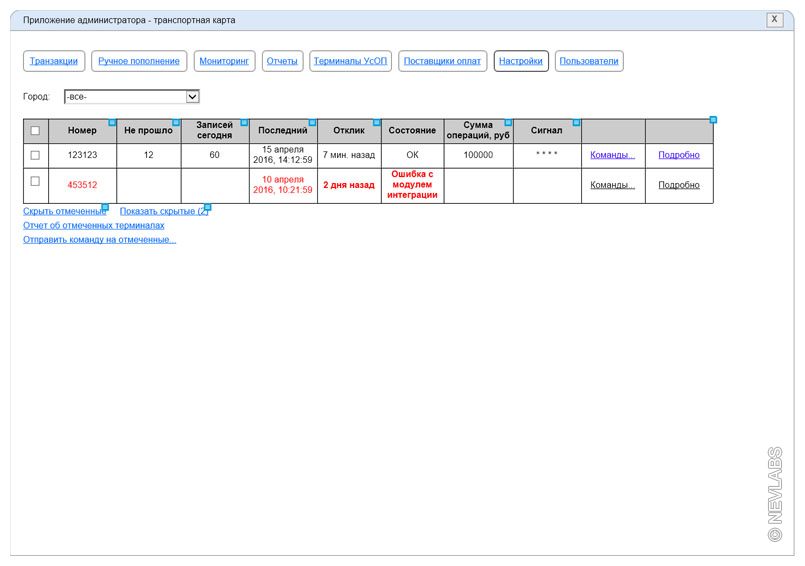Screen dimensions: 805x566
Task: Click the note marker on Не прошло column
Action: [176, 122]
